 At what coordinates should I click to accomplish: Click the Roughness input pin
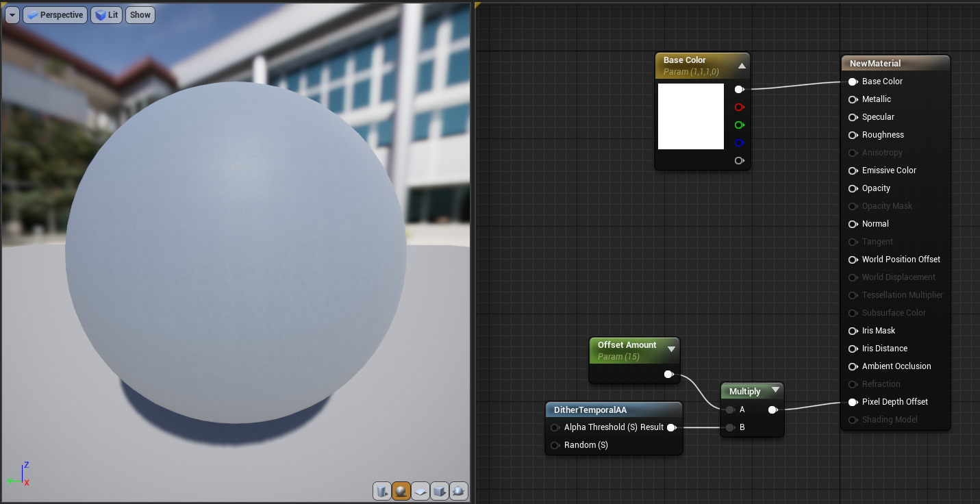tap(853, 135)
